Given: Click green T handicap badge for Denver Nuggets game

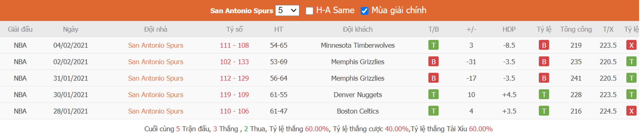Looking at the screenshot, I should point(544,95).
